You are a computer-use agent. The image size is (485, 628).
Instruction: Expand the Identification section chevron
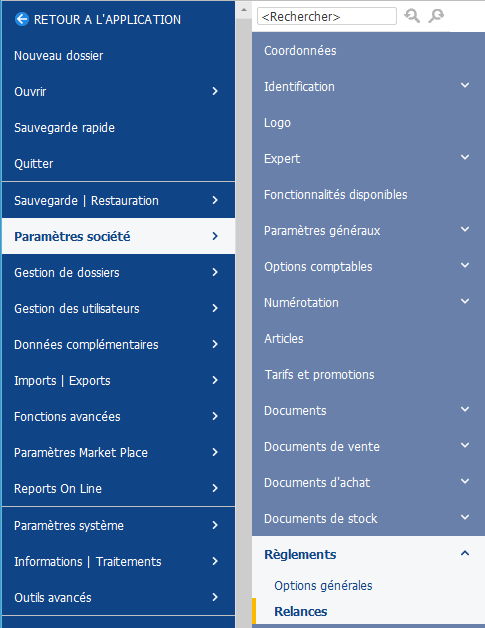(x=465, y=85)
